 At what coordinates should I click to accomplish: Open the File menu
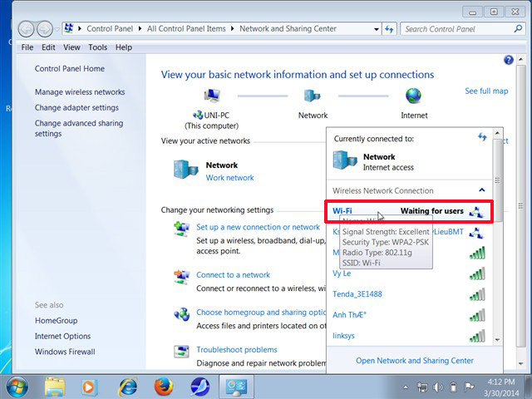[27, 47]
